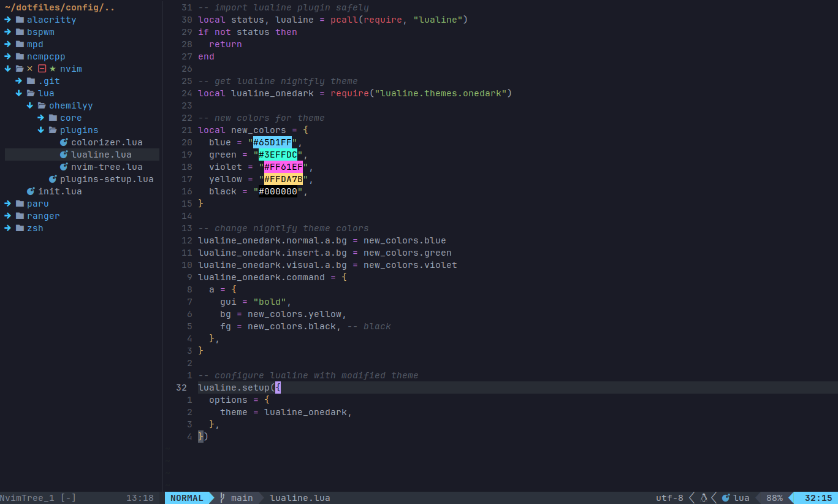Click the mpd folder icon
This screenshot has width=838, height=504.
tap(20, 44)
